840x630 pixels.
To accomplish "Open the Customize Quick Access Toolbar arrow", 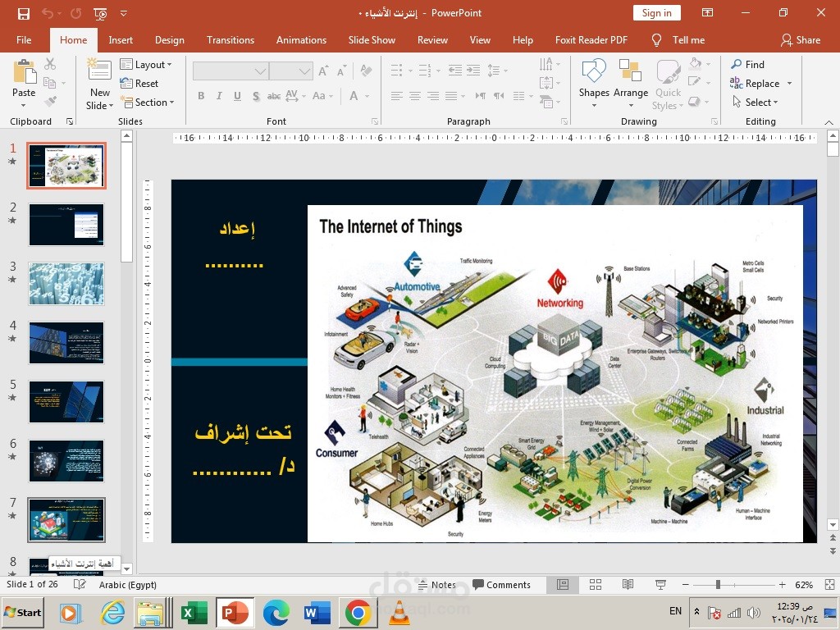I will pyautogui.click(x=124, y=13).
